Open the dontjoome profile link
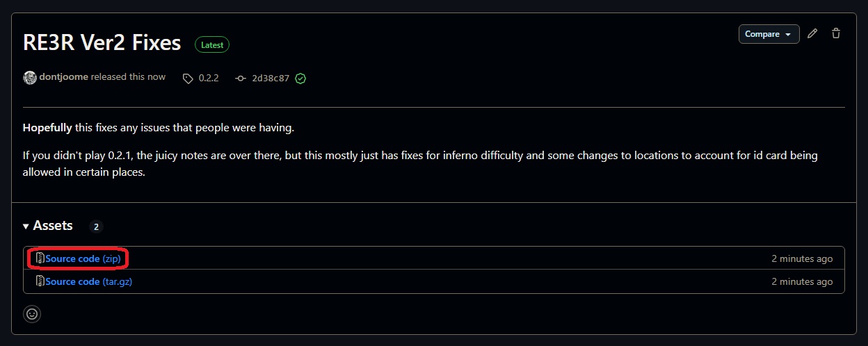 click(63, 77)
